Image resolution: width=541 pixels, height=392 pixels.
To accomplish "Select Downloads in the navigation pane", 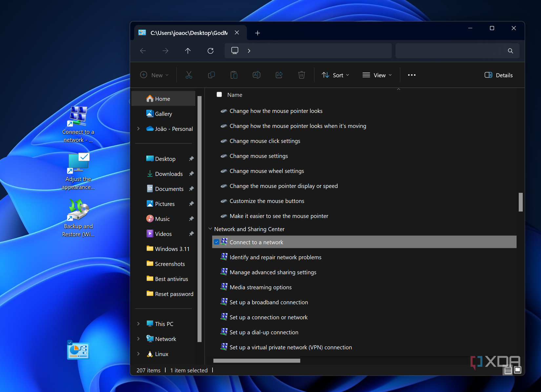I will [169, 174].
